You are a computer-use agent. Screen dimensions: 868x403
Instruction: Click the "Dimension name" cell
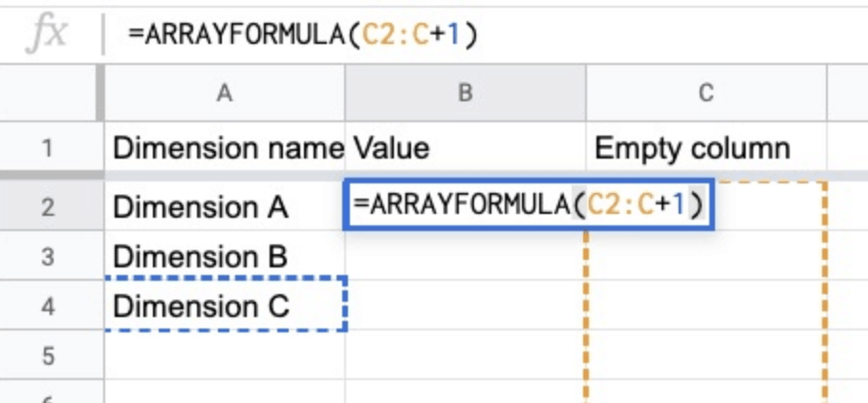[226, 148]
